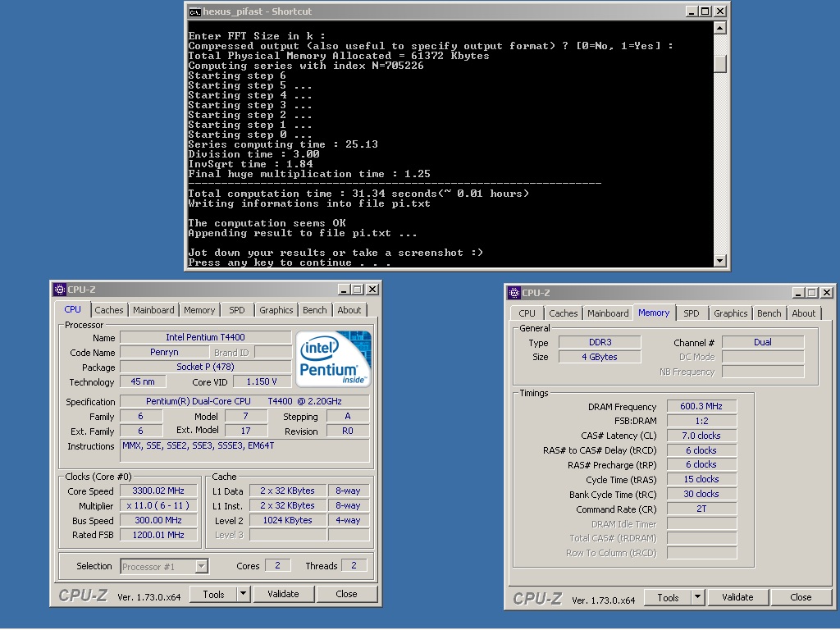Click the Close button in left CPU-Z window
Image resolution: width=840 pixels, height=630 pixels.
pyautogui.click(x=346, y=594)
